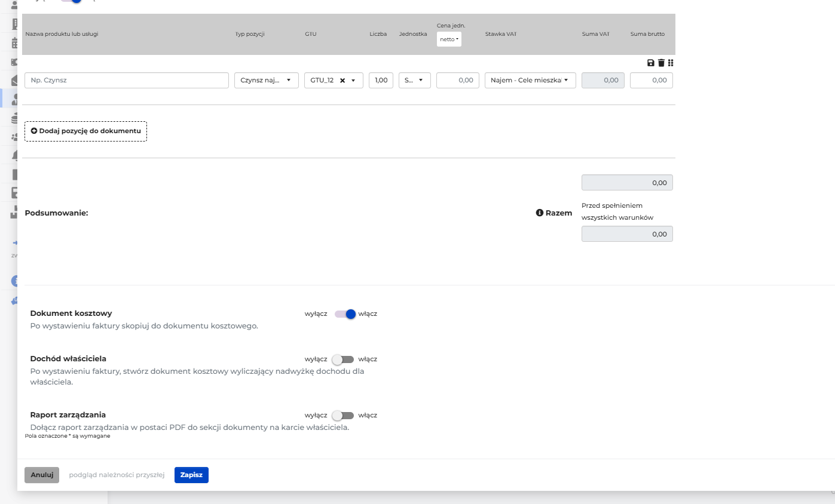Disable the Dokument kosztowy switch

coord(345,314)
